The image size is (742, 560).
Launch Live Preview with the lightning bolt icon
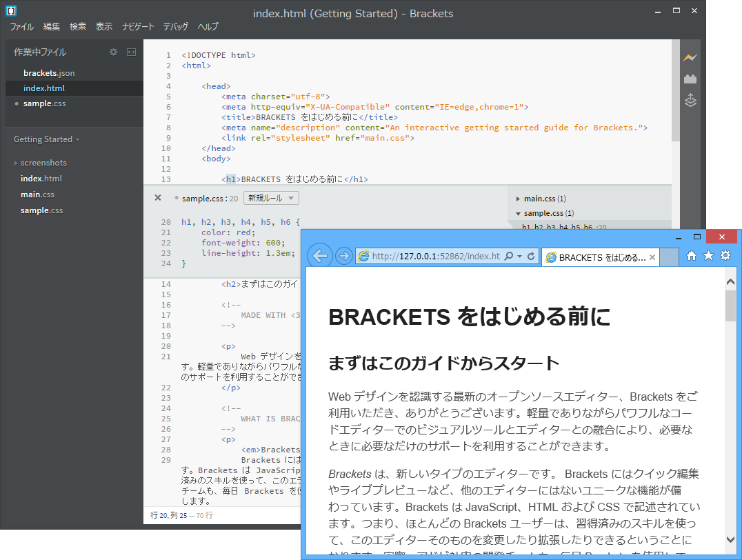point(690,57)
